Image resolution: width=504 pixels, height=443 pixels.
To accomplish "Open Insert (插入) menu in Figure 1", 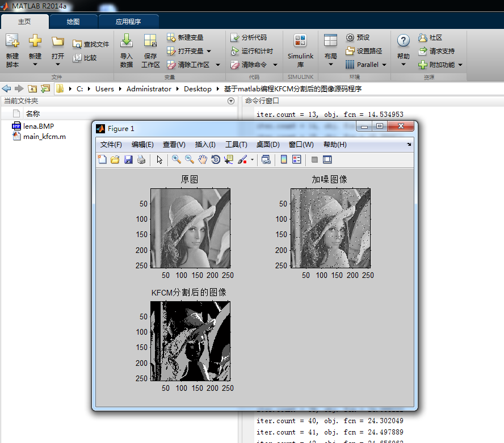I will (205, 145).
